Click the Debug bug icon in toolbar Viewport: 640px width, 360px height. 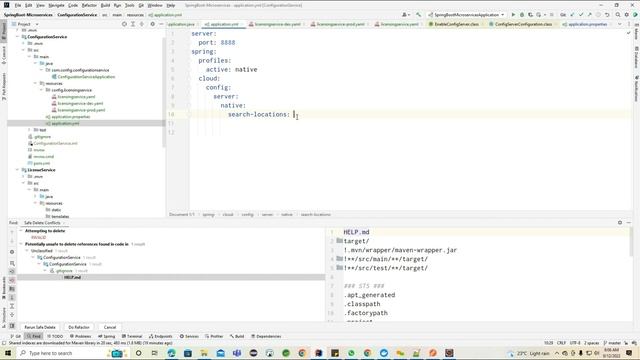(x=522, y=15)
